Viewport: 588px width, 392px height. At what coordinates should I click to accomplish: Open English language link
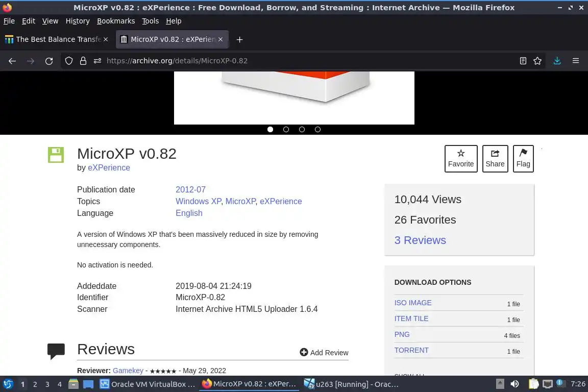tap(189, 213)
